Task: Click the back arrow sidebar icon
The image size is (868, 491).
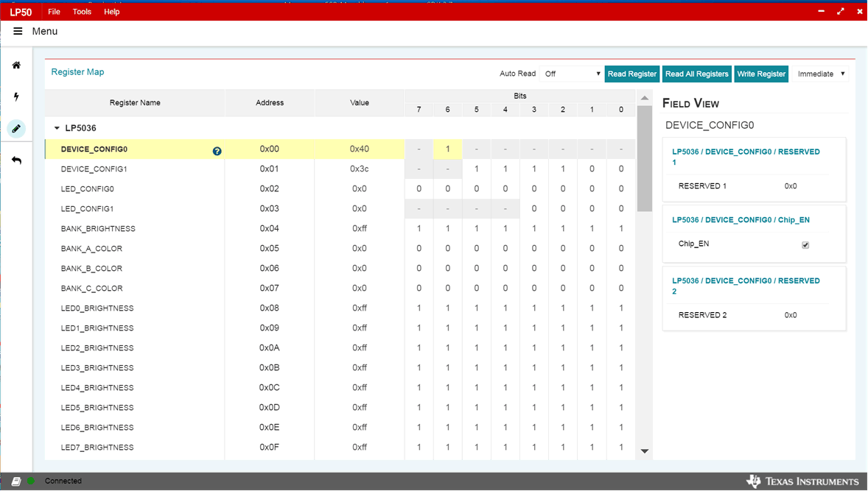Action: (16, 160)
